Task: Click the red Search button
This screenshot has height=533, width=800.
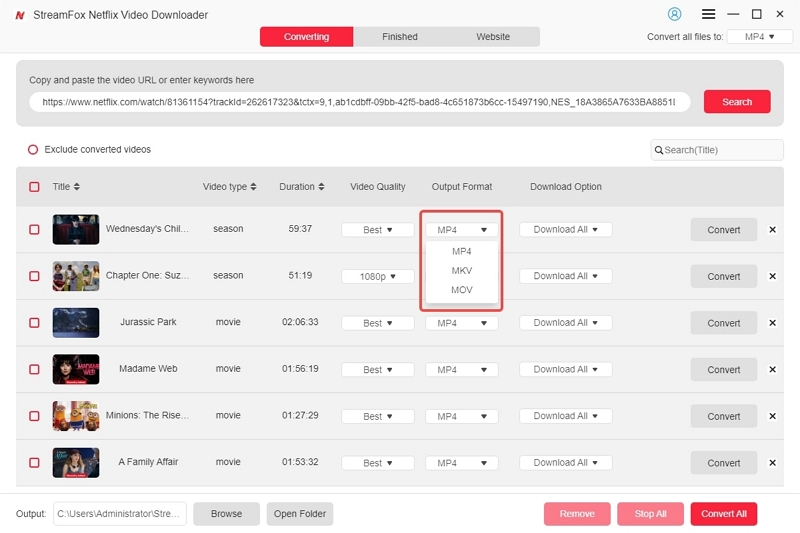Action: (x=737, y=101)
